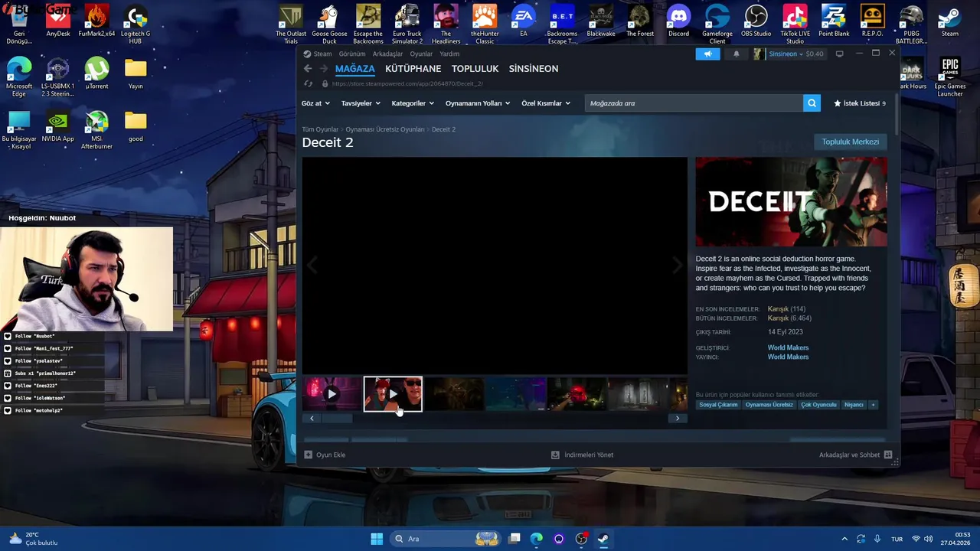
Task: Switch to the TOPLULUK tab
Action: coord(475,69)
